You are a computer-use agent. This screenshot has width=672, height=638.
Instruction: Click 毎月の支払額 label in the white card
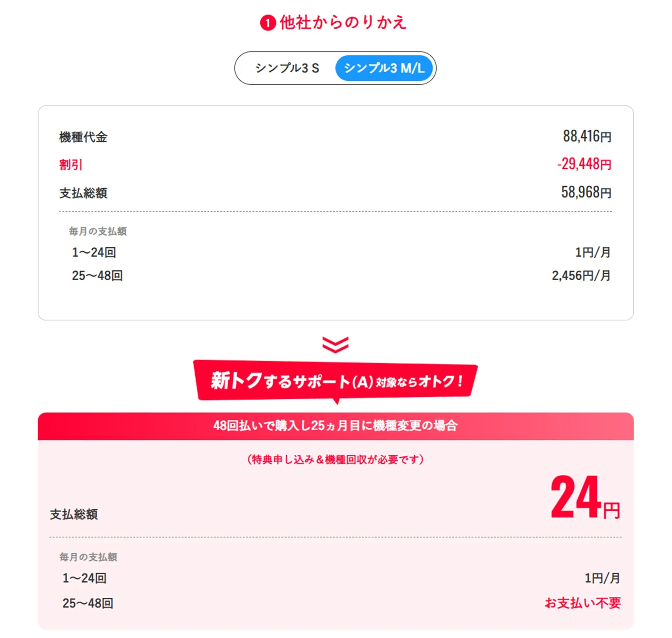click(98, 231)
